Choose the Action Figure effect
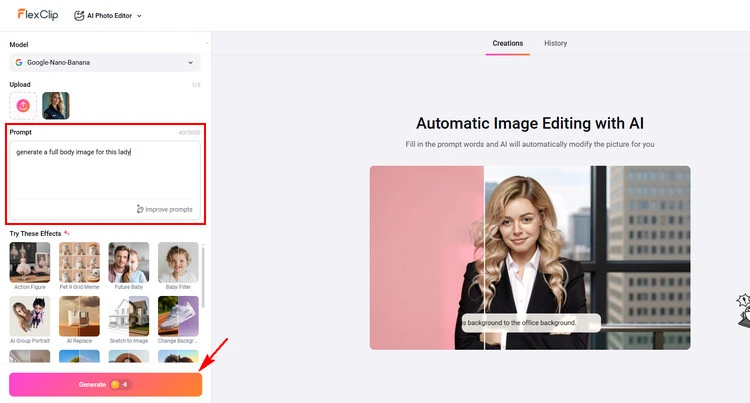The height and width of the screenshot is (403, 750). [29, 262]
